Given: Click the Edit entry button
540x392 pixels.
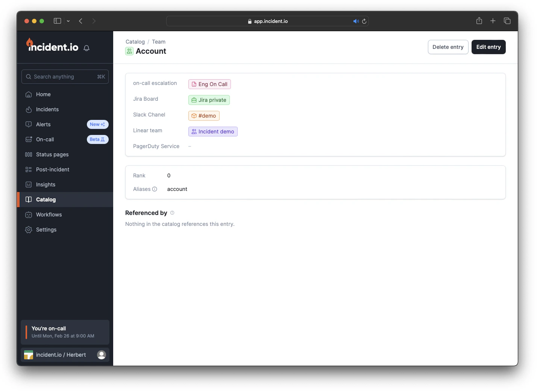Looking at the screenshot, I should [488, 47].
